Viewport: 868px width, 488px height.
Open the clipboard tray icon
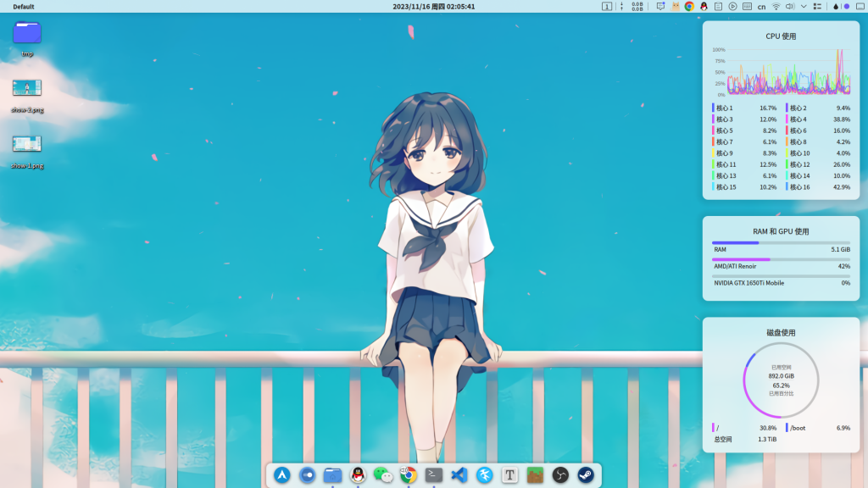(718, 7)
